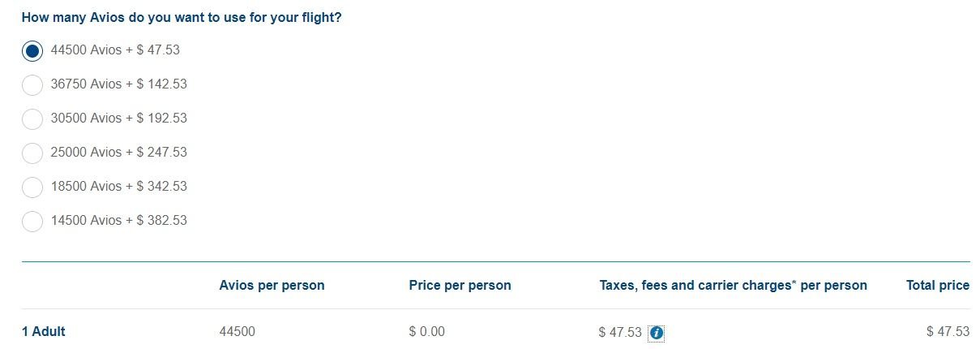This screenshot has width=980, height=349.
Task: Click the $ 47.53 total price amount
Action: tap(948, 331)
